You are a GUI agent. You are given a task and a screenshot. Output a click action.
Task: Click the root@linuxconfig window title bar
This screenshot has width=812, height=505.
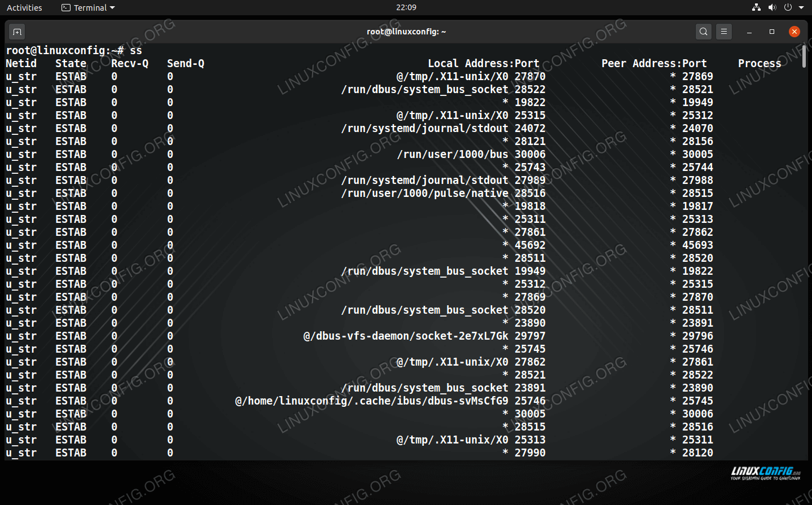(406, 32)
